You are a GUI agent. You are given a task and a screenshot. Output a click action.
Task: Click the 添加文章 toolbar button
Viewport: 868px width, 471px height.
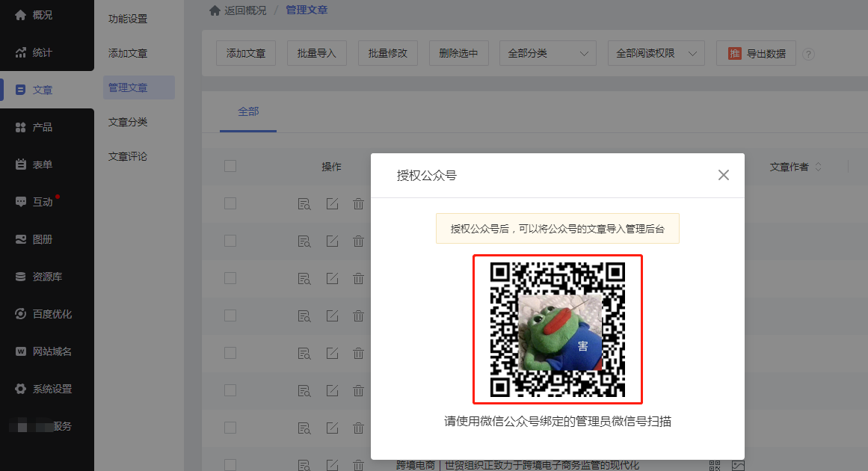246,53
